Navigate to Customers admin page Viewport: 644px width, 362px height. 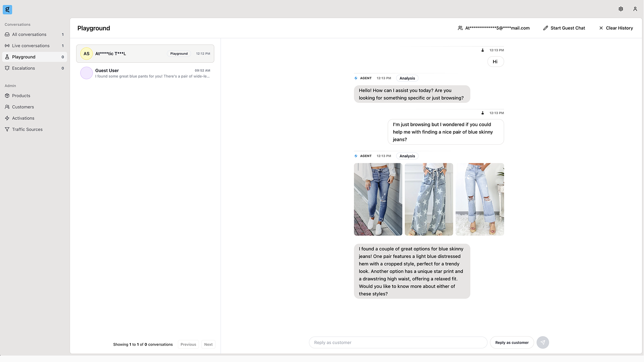point(35,107)
